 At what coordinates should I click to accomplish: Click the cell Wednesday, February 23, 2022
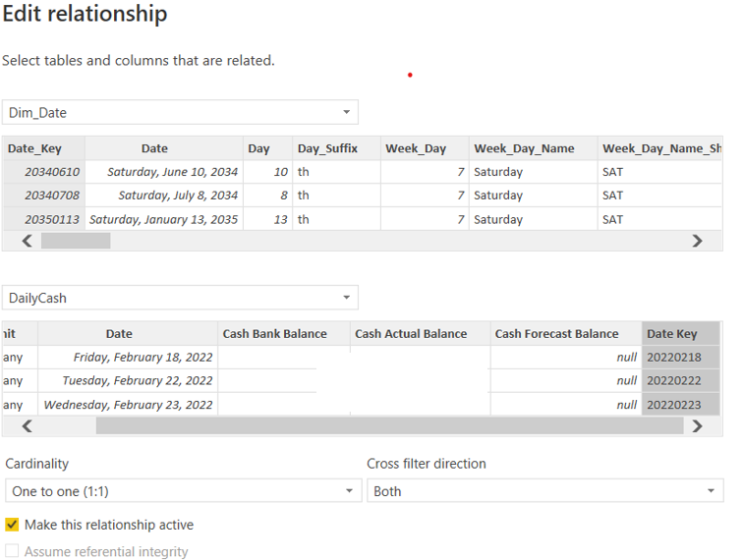point(128,404)
